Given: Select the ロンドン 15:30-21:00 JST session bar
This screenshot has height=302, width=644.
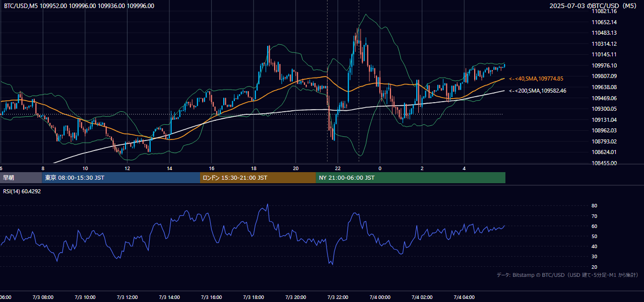Looking at the screenshot, I should click(x=258, y=178).
